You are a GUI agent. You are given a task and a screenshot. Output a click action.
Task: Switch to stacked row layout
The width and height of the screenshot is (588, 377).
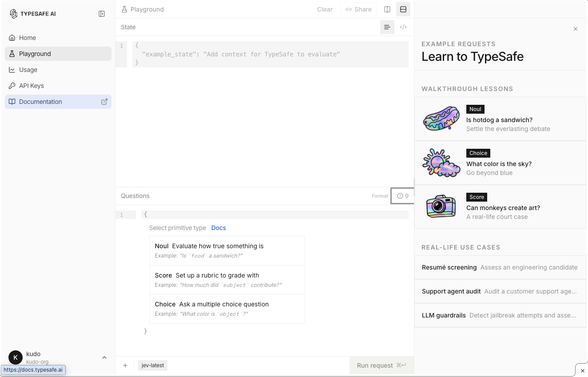pyautogui.click(x=403, y=9)
